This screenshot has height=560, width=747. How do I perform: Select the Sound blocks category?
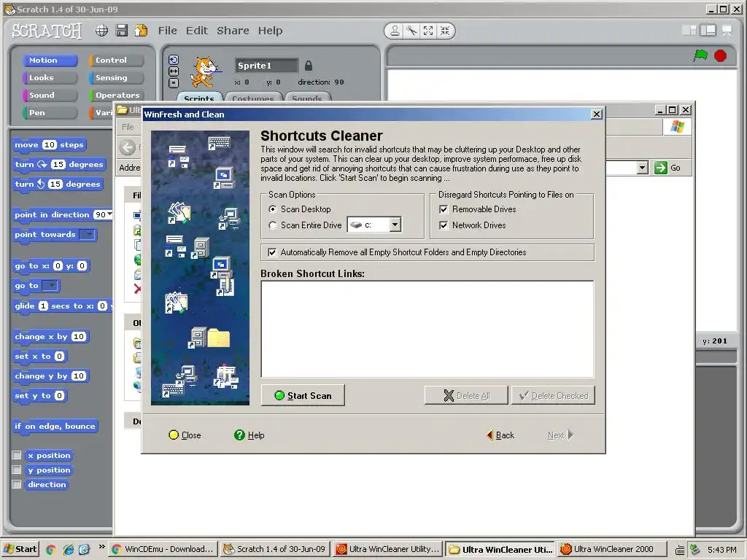[50, 96]
